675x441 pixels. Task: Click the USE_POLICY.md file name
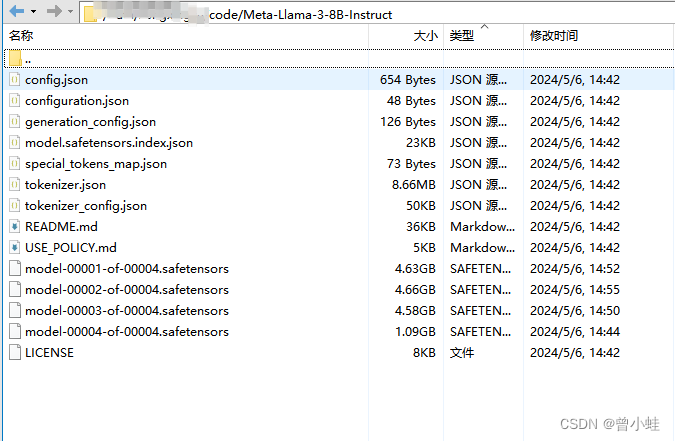pos(71,248)
